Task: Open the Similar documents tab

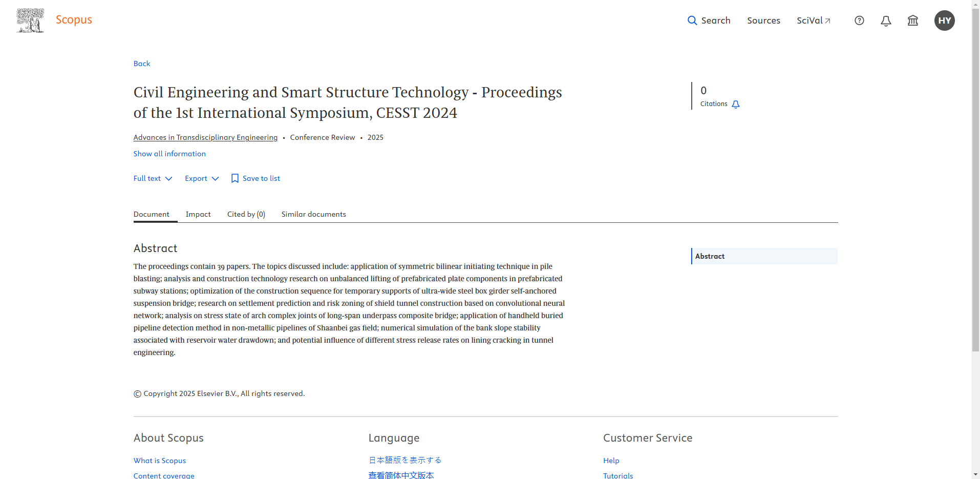Action: 313,214
